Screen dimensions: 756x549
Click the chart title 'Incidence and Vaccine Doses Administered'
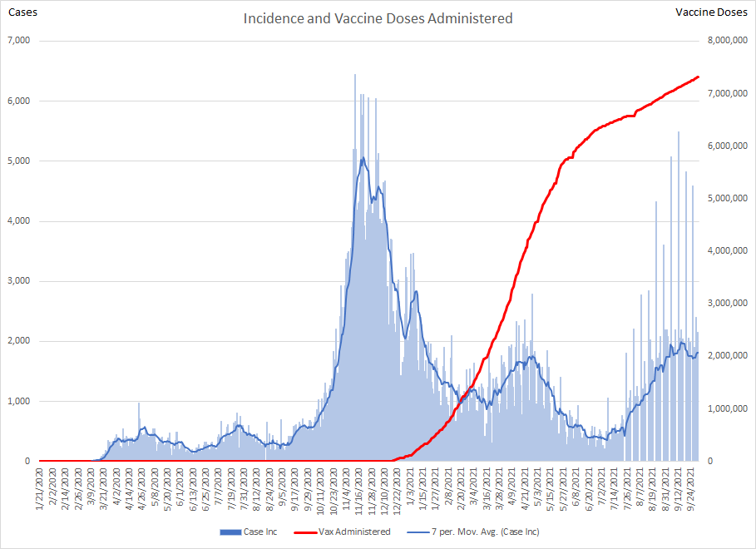378,18
